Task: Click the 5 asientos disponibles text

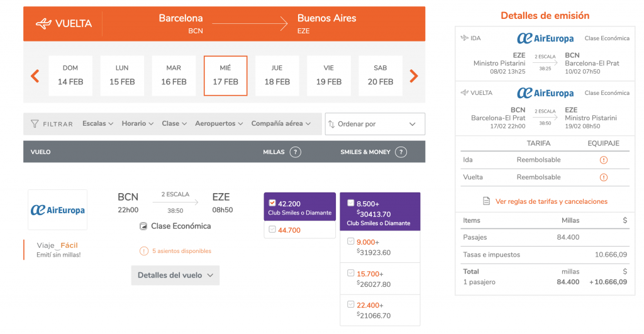Action: (182, 251)
